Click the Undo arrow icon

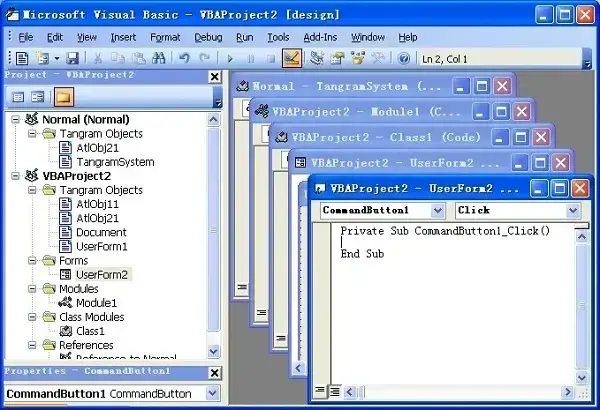tap(184, 59)
